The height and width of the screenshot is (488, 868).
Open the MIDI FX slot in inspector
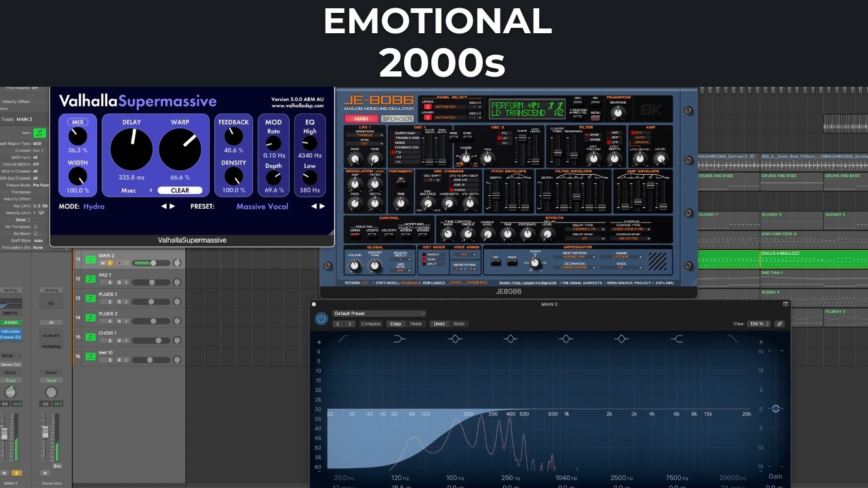[x=11, y=312]
